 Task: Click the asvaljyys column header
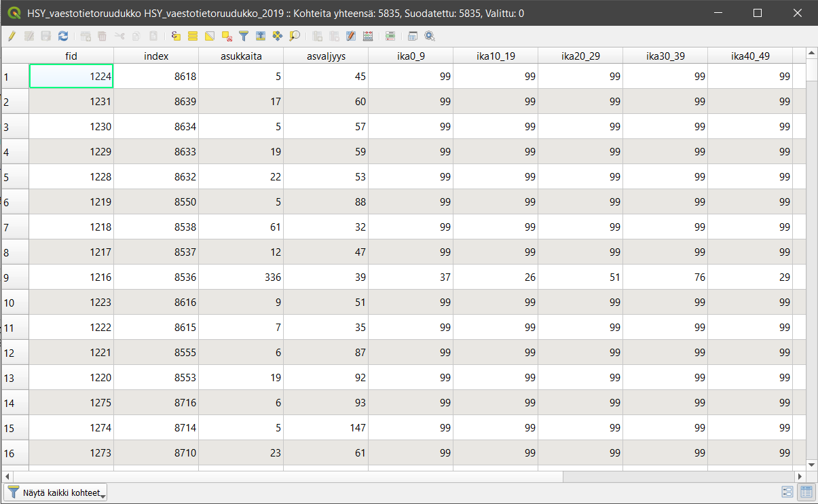pos(325,56)
